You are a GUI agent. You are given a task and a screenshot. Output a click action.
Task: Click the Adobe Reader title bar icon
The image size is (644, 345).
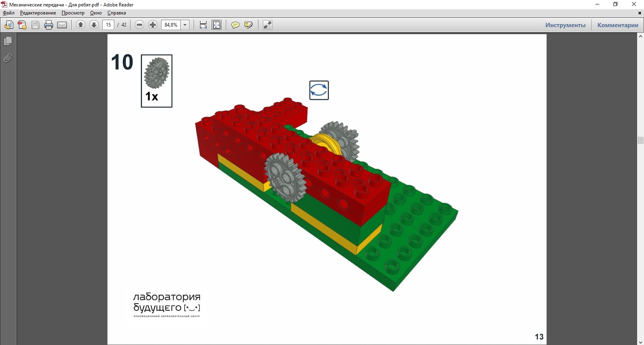4,4
